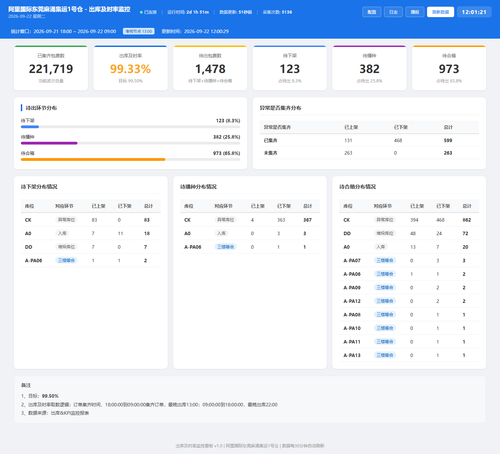
Task: Select the 221,719 packages KPI card
Action: click(x=51, y=68)
